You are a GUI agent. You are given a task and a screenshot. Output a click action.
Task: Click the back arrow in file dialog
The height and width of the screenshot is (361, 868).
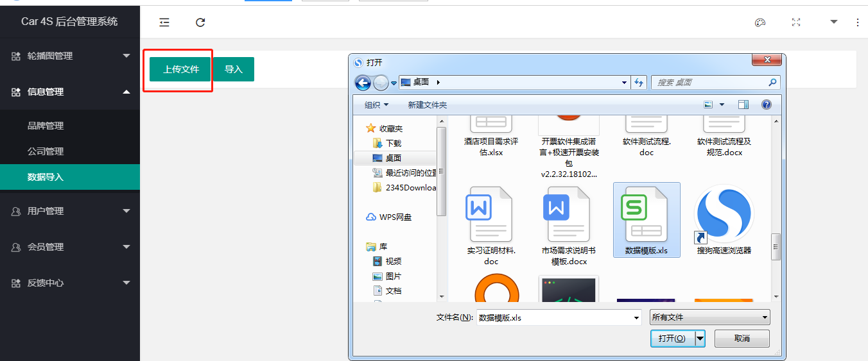point(363,83)
